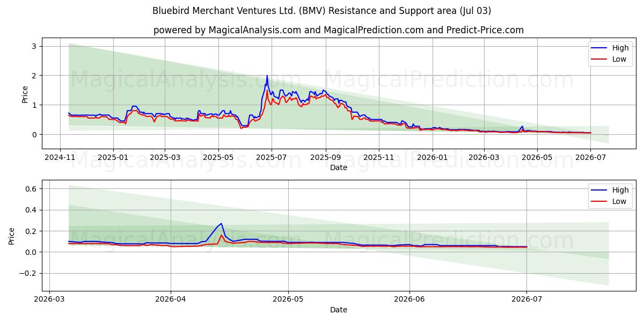Click the upper chart '2026-07' tick label
Viewport: 644px width, 322px height.
(590, 157)
